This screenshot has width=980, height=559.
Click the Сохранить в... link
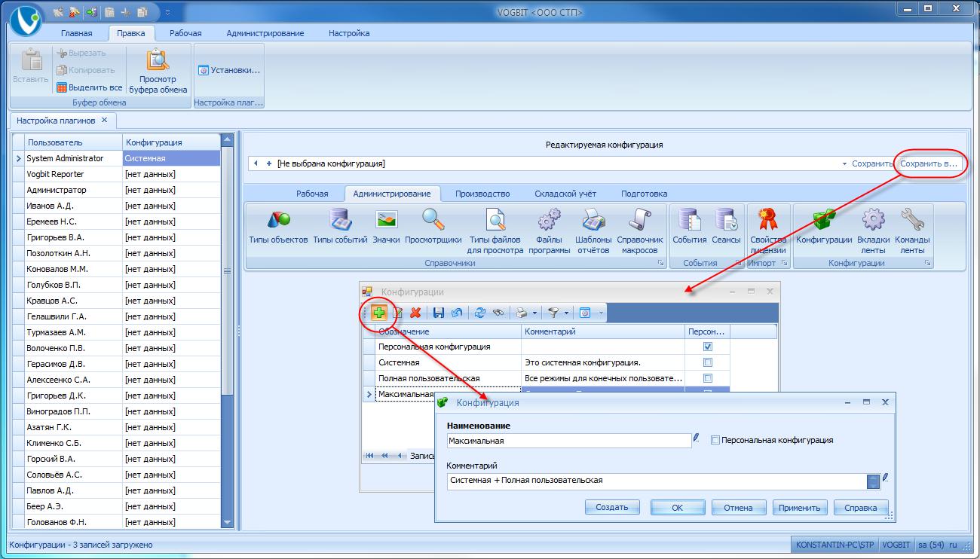(x=929, y=163)
